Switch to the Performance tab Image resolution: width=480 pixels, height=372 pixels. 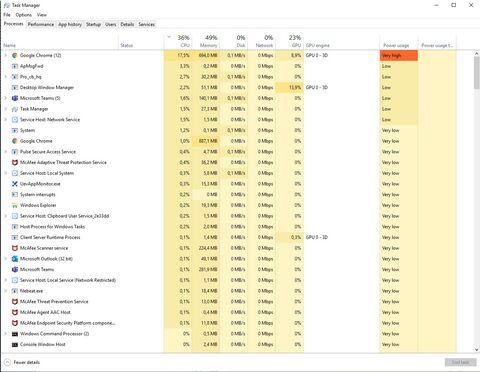pos(41,24)
